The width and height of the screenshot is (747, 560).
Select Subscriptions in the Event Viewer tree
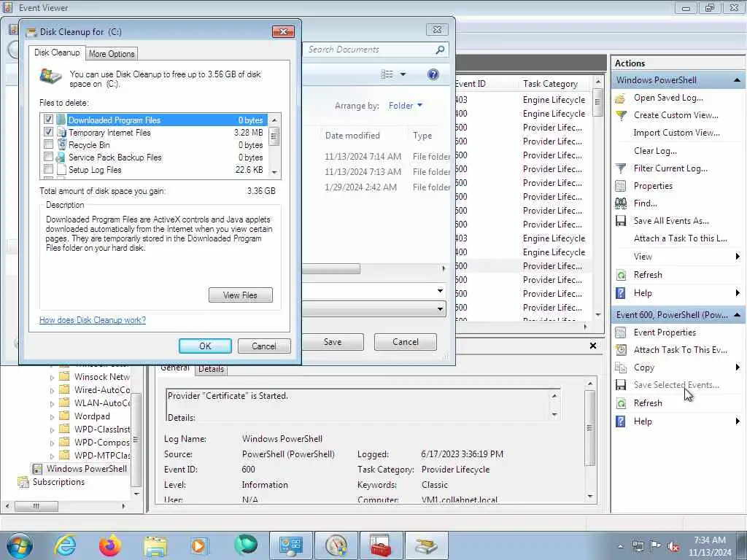(x=58, y=483)
